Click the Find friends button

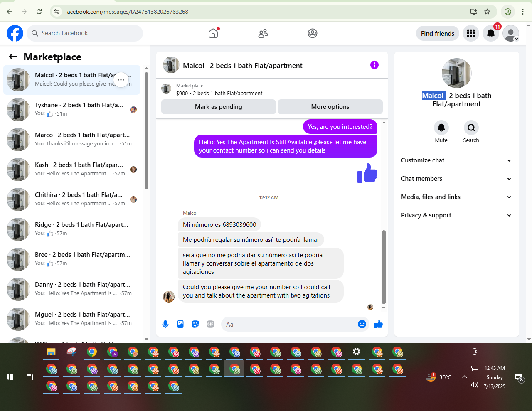click(x=438, y=33)
